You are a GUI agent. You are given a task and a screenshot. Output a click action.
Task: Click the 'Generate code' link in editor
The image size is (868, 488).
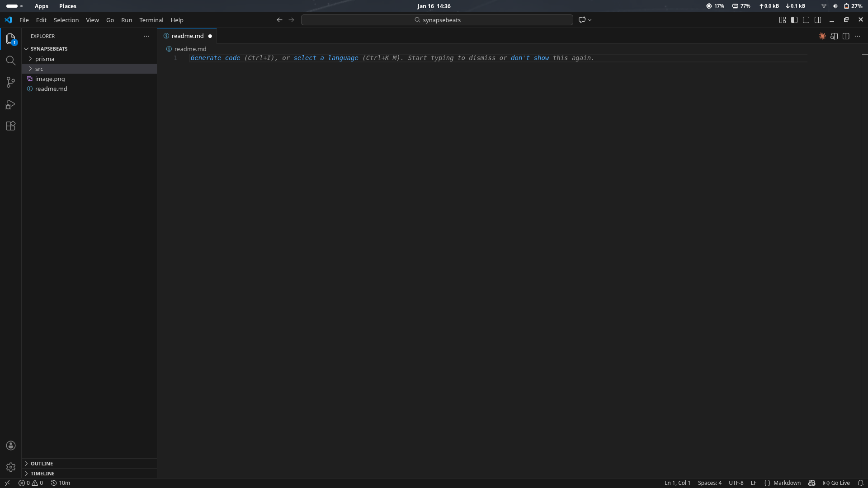pyautogui.click(x=215, y=58)
